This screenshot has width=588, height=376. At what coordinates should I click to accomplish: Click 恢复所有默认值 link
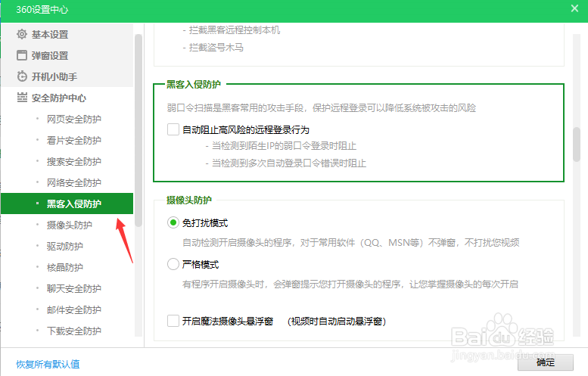48,364
